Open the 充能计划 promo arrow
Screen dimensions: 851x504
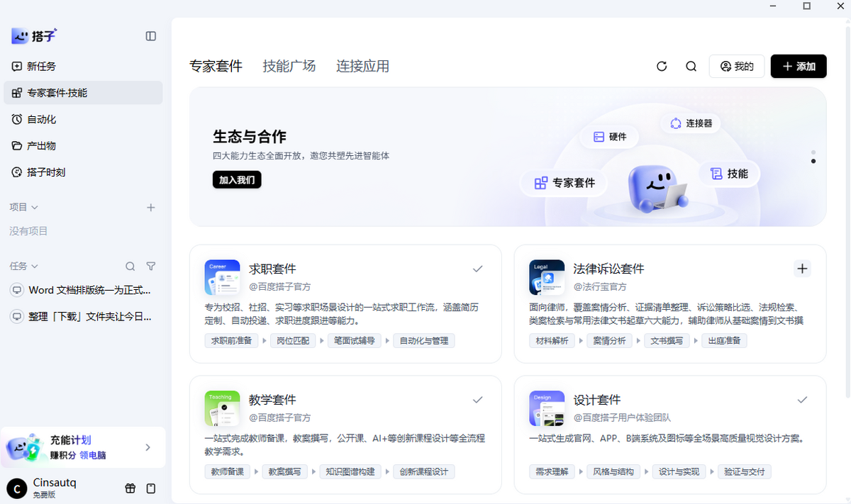click(x=148, y=447)
